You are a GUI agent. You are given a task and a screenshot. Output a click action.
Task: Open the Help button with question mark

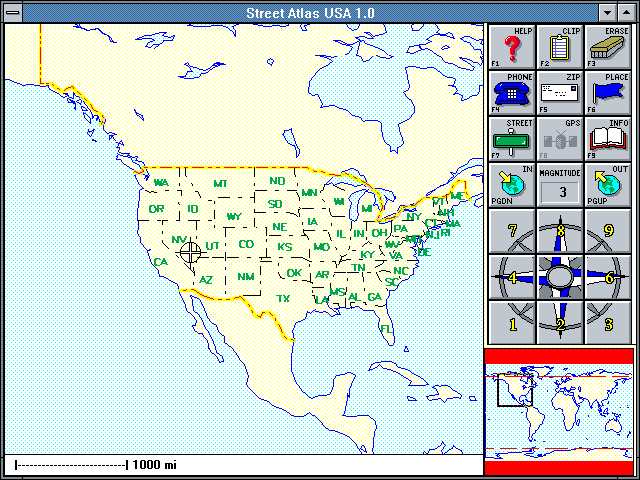pyautogui.click(x=512, y=47)
